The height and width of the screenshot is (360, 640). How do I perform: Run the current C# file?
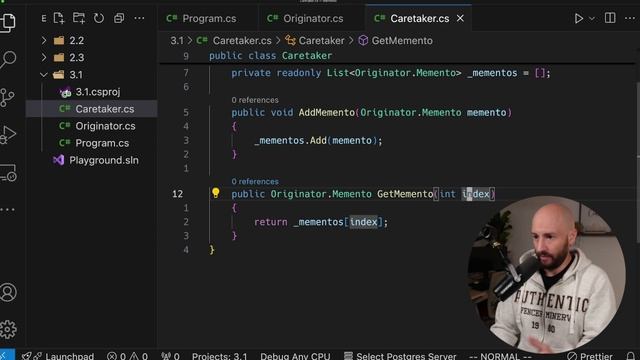pyautogui.click(x=578, y=18)
